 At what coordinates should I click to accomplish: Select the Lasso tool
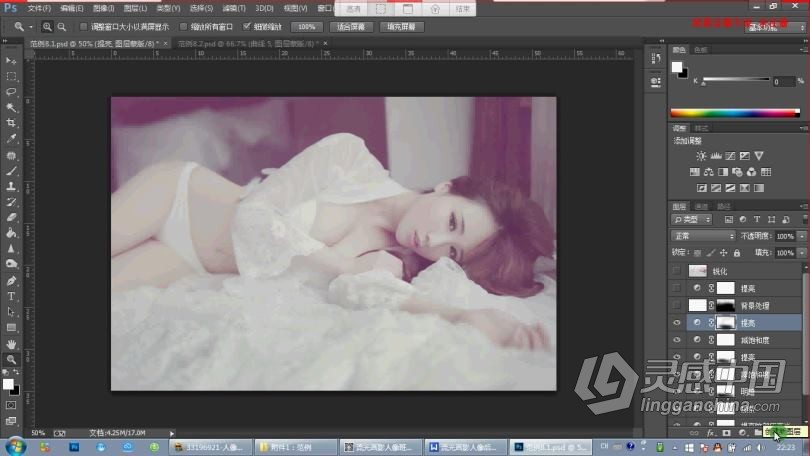pos(11,92)
